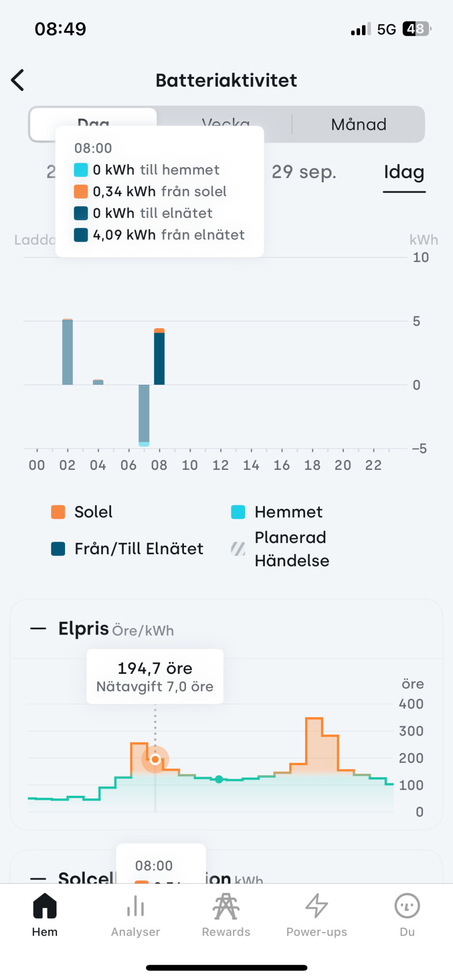Open the Rewards pylon icon
453x980 pixels.
pyautogui.click(x=226, y=906)
